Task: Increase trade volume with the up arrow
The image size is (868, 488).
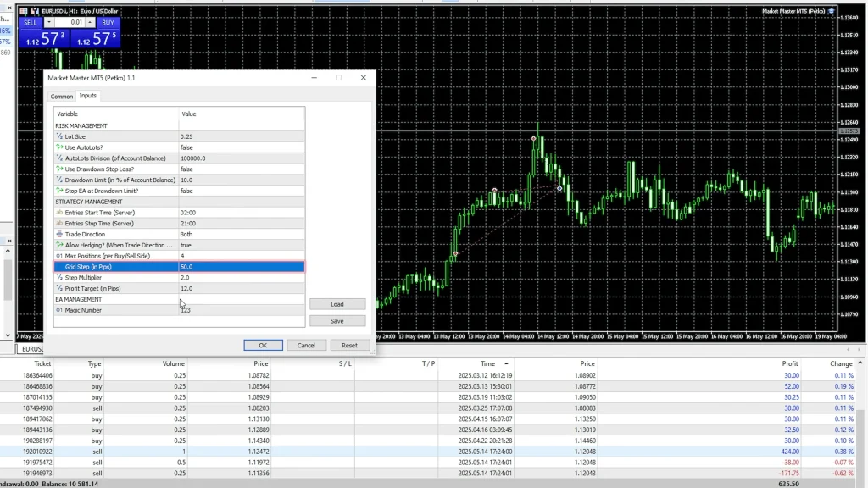Action: click(91, 23)
